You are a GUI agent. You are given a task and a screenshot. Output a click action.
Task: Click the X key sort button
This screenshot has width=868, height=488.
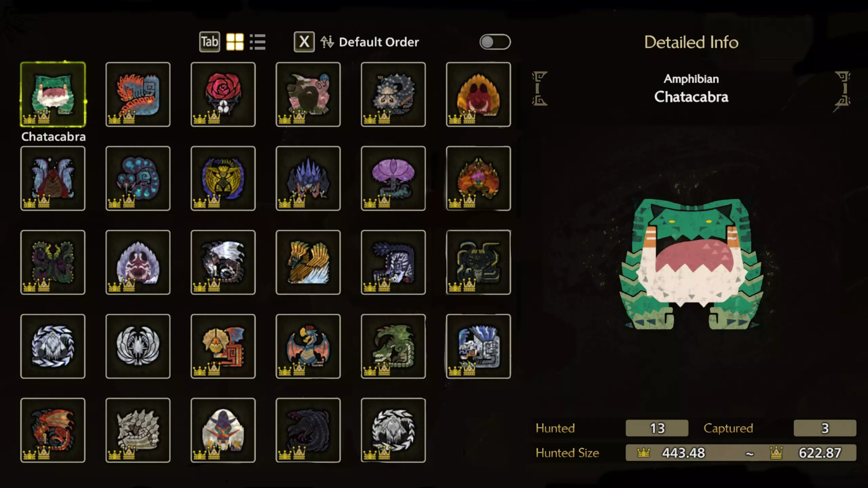click(x=304, y=42)
